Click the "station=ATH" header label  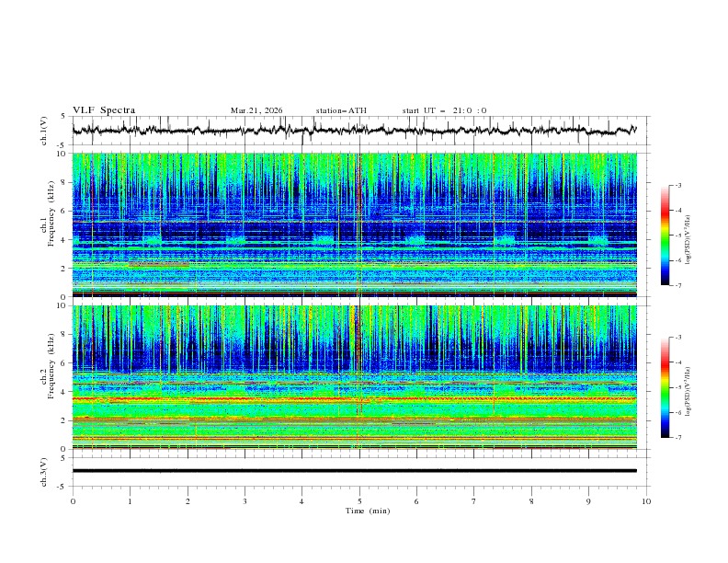(x=341, y=110)
